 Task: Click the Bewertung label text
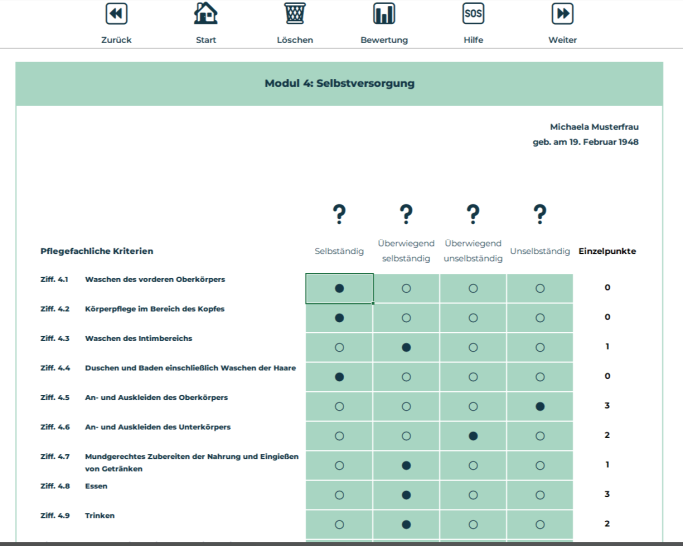point(384,40)
